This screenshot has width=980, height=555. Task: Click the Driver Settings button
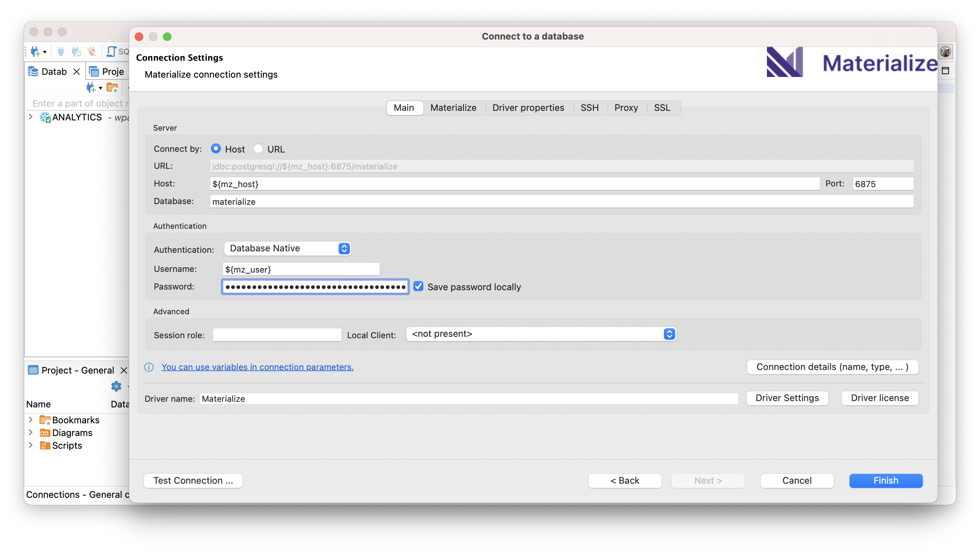787,398
